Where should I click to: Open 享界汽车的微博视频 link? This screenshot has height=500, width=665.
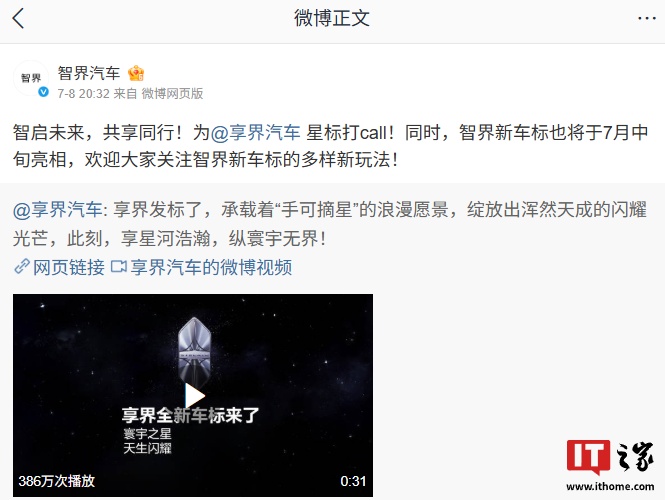211,267
